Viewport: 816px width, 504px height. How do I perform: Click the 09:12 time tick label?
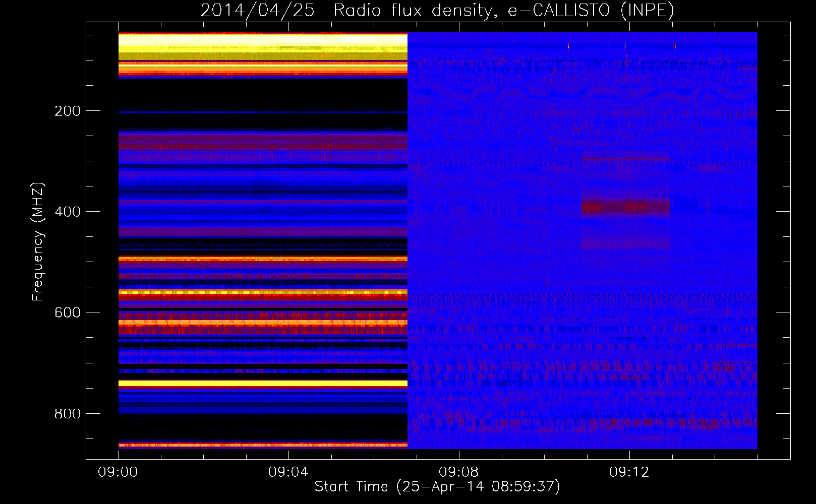pos(629,472)
